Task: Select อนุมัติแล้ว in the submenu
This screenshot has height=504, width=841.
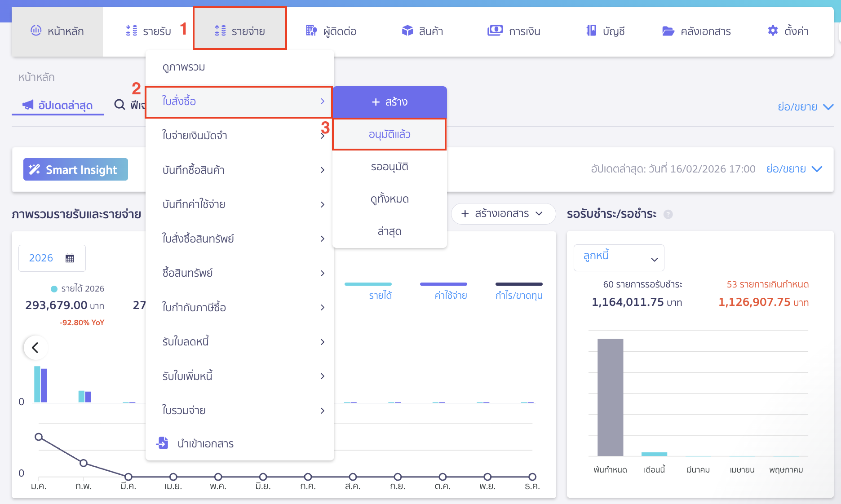Action: point(389,134)
